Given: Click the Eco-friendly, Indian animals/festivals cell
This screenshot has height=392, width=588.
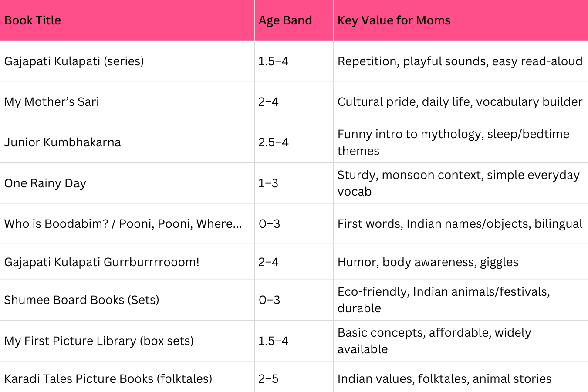Looking at the screenshot, I should (444, 300).
